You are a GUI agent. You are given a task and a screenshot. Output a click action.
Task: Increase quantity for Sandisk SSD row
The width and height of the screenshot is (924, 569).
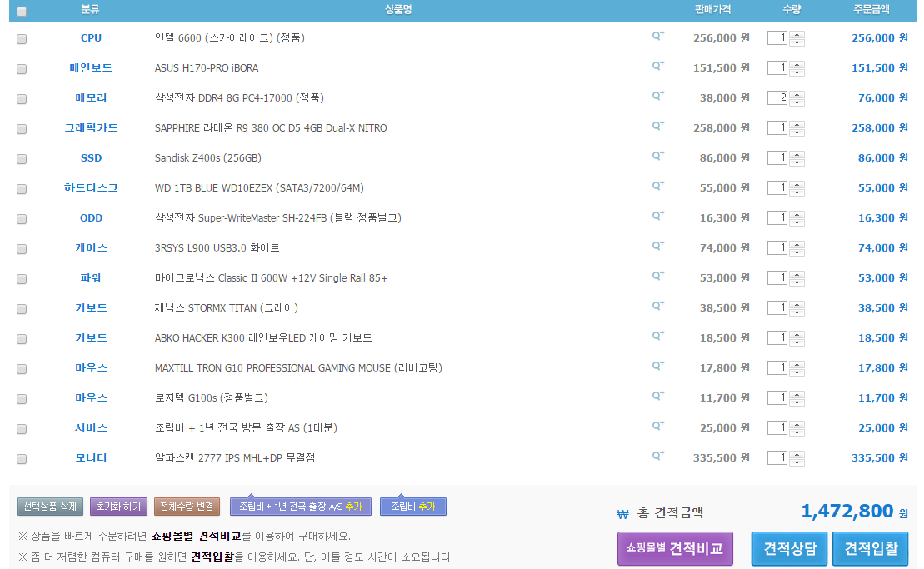click(797, 154)
